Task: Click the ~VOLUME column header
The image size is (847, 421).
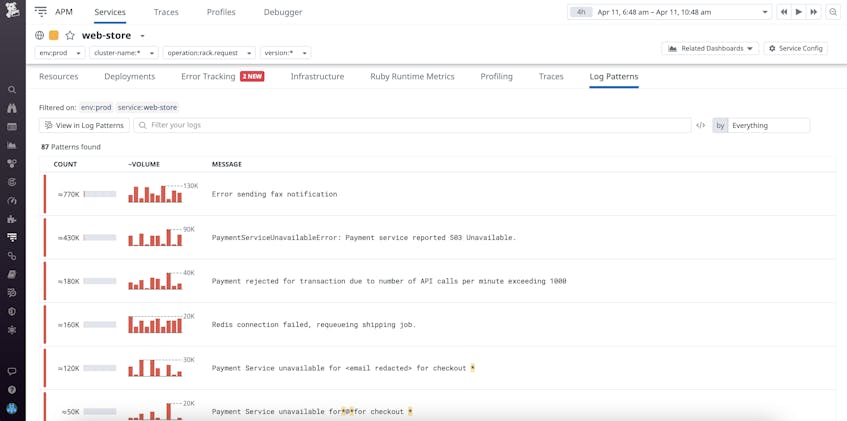Action: 144,164
